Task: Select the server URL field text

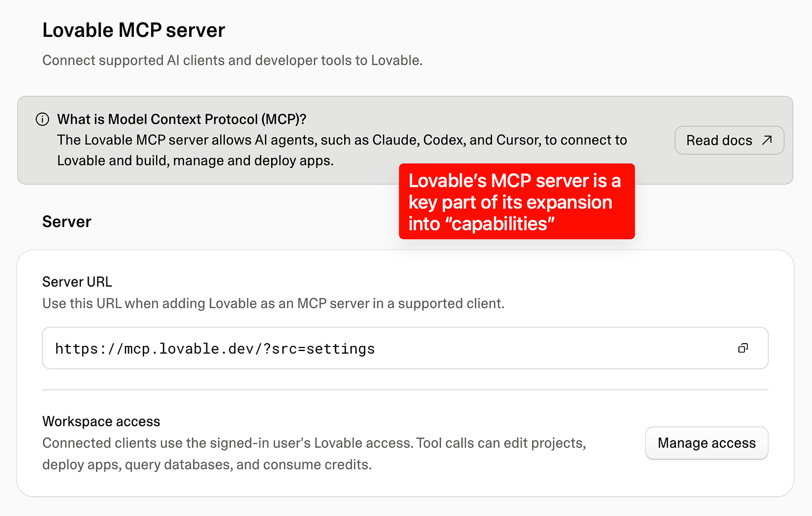Action: (x=215, y=349)
